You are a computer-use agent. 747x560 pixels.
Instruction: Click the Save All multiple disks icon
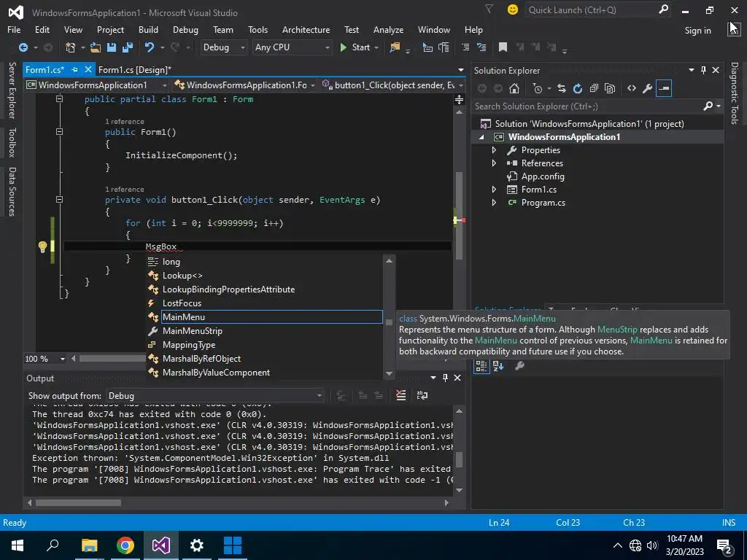[x=127, y=47]
